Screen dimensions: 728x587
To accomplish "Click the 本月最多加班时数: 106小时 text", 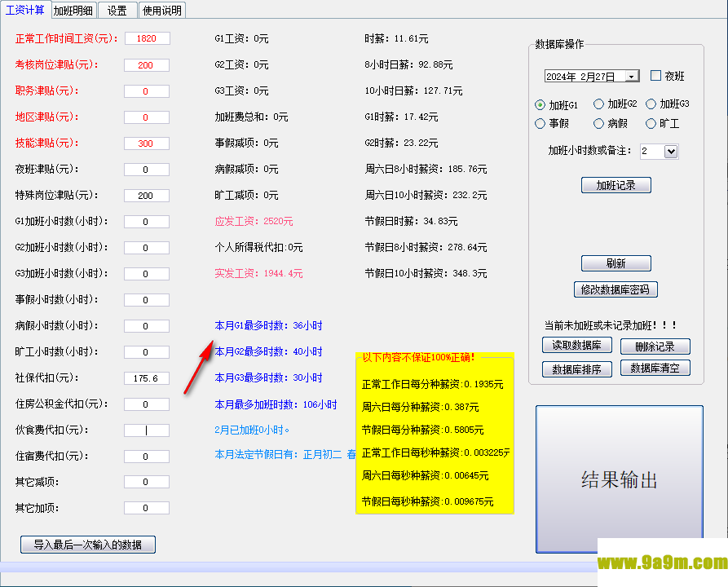I will tap(276, 404).
